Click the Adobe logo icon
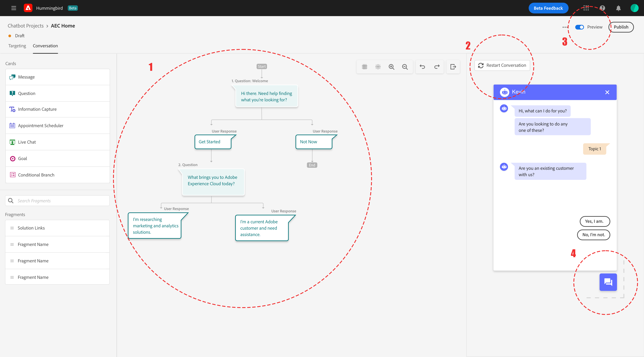644x357 pixels. [x=28, y=8]
